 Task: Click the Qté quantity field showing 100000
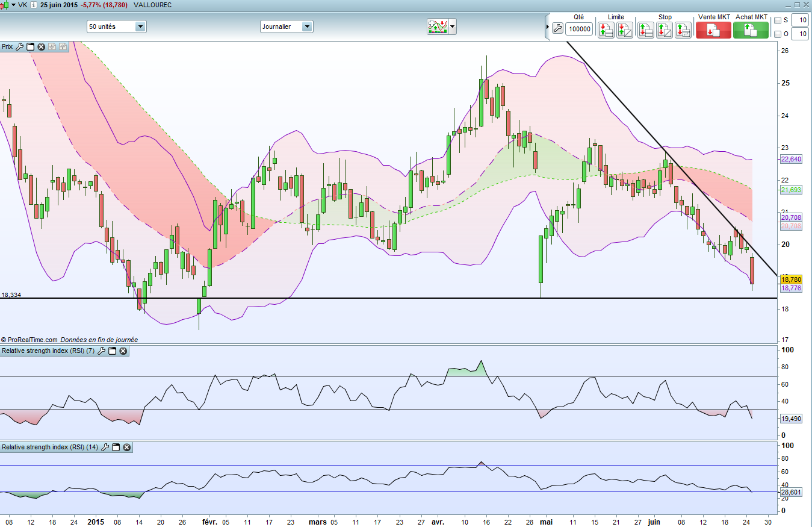point(579,29)
